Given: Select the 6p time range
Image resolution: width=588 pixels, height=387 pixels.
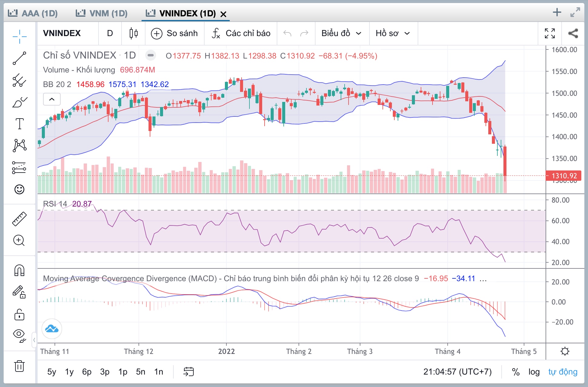Looking at the screenshot, I should pos(87,372).
